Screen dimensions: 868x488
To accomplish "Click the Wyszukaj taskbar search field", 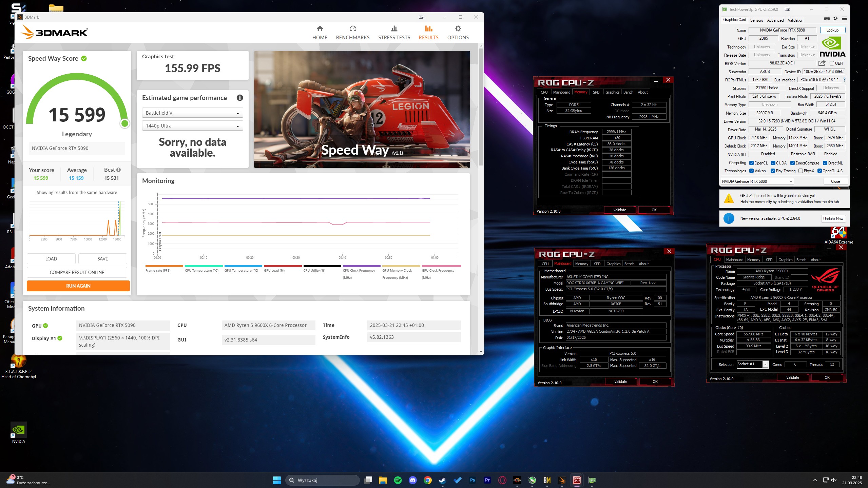I will (322, 480).
